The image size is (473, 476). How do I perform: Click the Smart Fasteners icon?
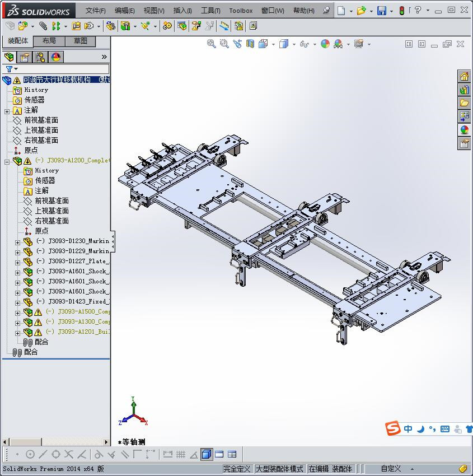coord(76,26)
